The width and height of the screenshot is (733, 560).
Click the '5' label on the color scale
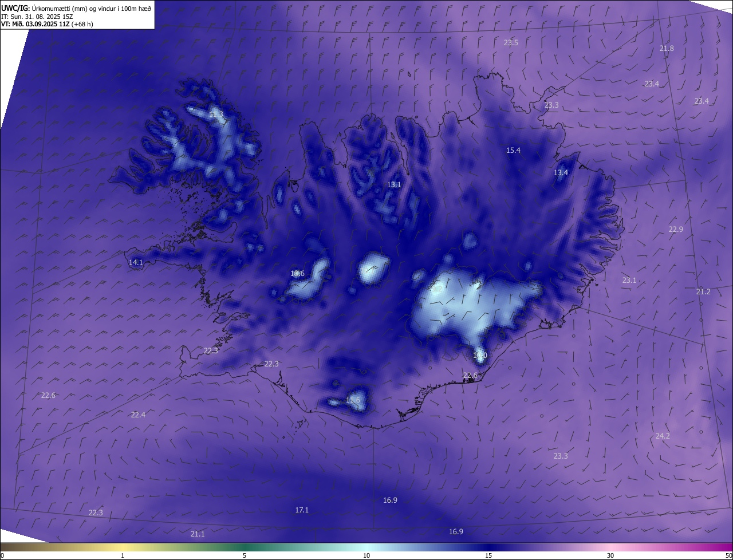(x=245, y=555)
